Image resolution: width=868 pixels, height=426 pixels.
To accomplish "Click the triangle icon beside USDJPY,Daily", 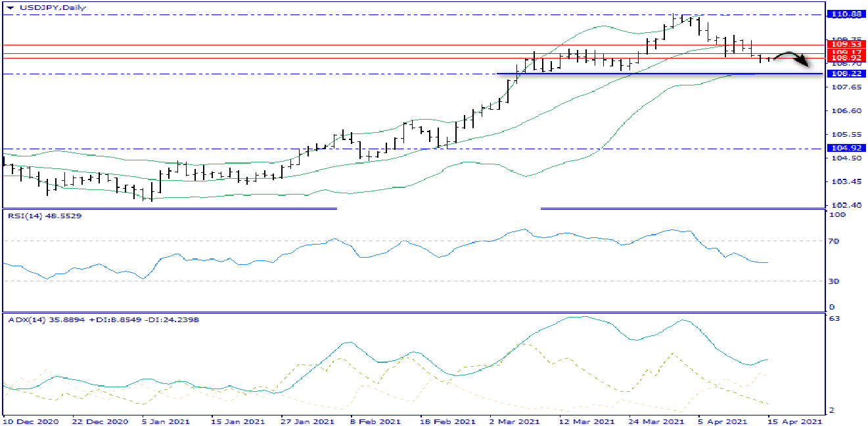I will pos(10,7).
